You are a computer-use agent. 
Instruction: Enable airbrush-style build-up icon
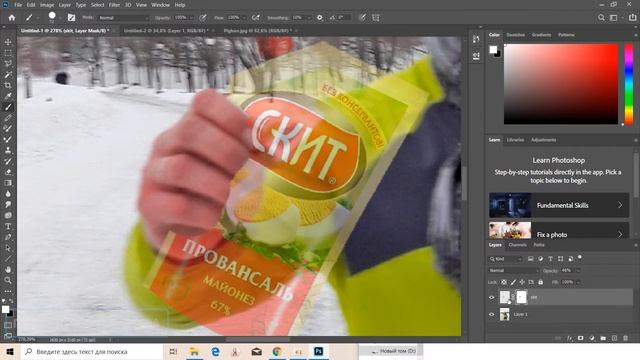point(256,18)
